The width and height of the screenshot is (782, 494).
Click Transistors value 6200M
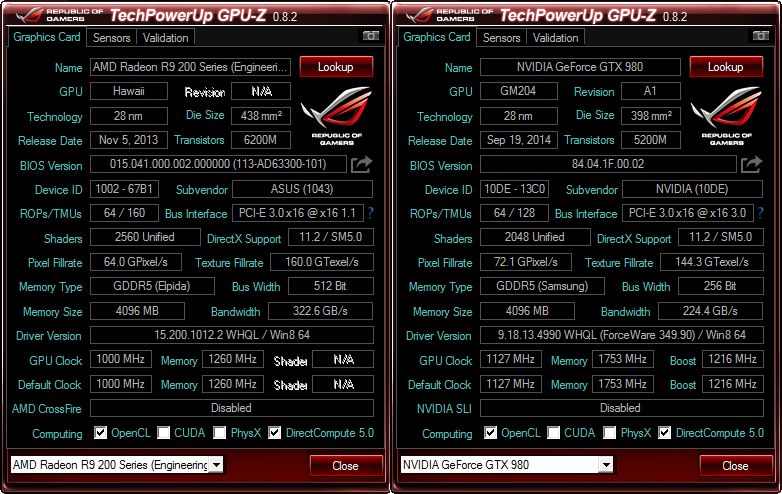point(261,140)
